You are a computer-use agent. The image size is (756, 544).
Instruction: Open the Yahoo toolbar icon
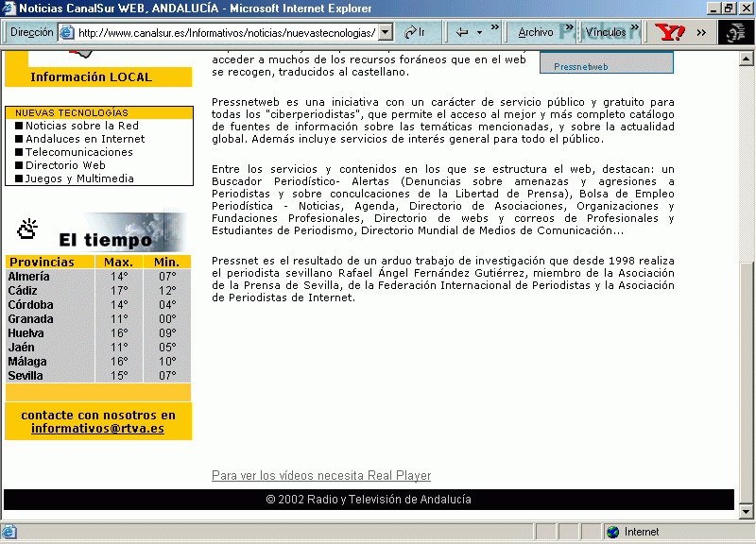click(670, 32)
